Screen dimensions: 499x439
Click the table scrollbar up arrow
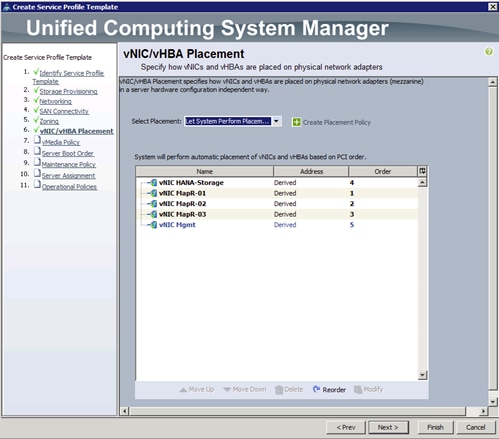click(422, 182)
